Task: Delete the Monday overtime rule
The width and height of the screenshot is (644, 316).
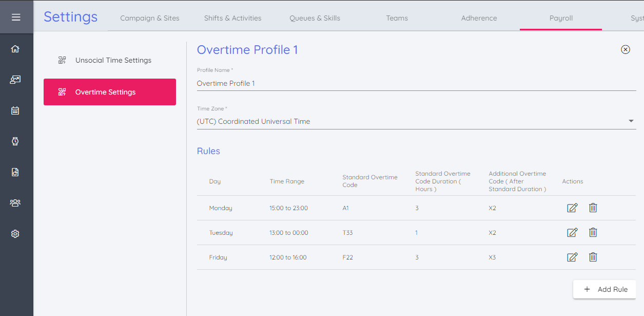Action: click(593, 208)
